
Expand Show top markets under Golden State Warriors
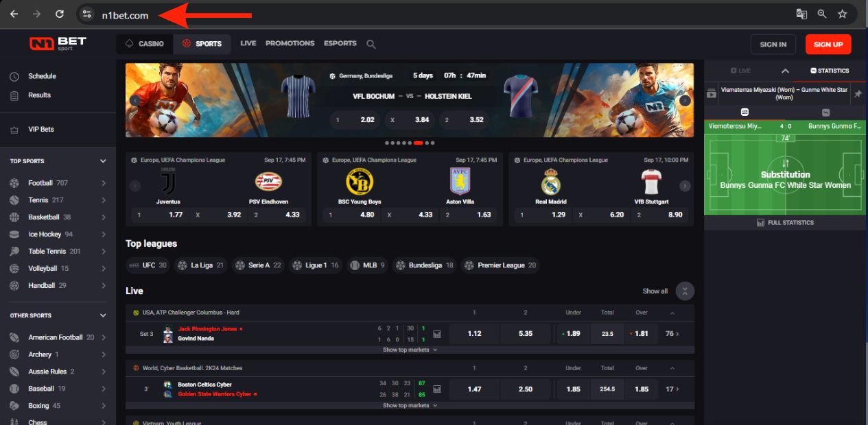pyautogui.click(x=410, y=405)
